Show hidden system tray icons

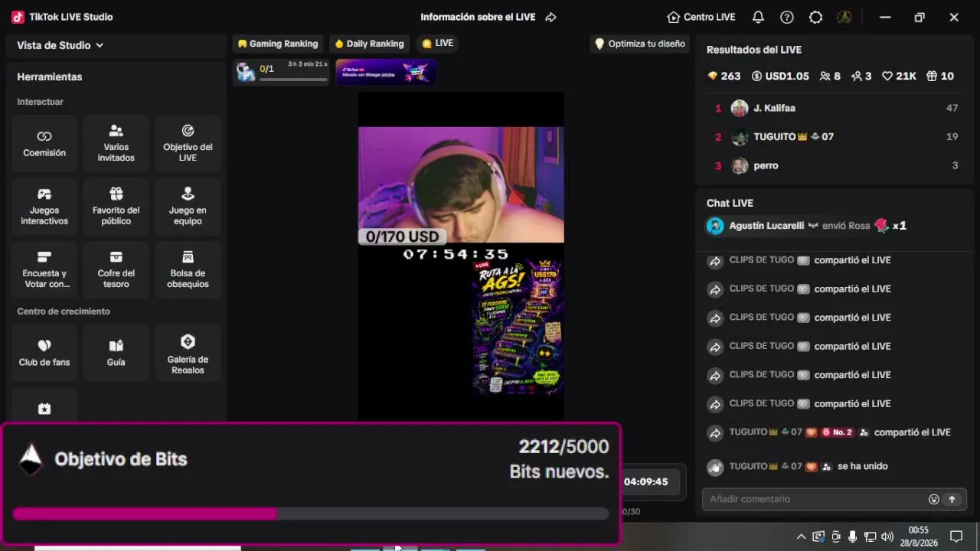pos(801,536)
